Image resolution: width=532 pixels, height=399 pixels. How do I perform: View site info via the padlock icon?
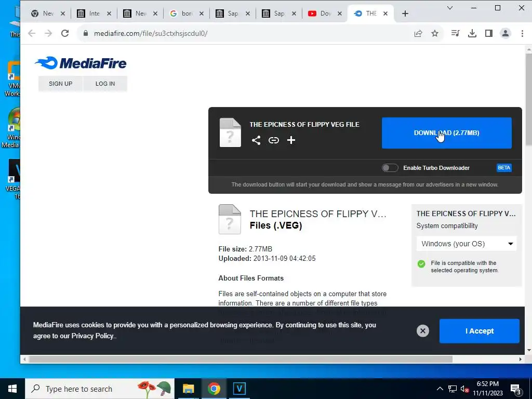click(x=86, y=33)
